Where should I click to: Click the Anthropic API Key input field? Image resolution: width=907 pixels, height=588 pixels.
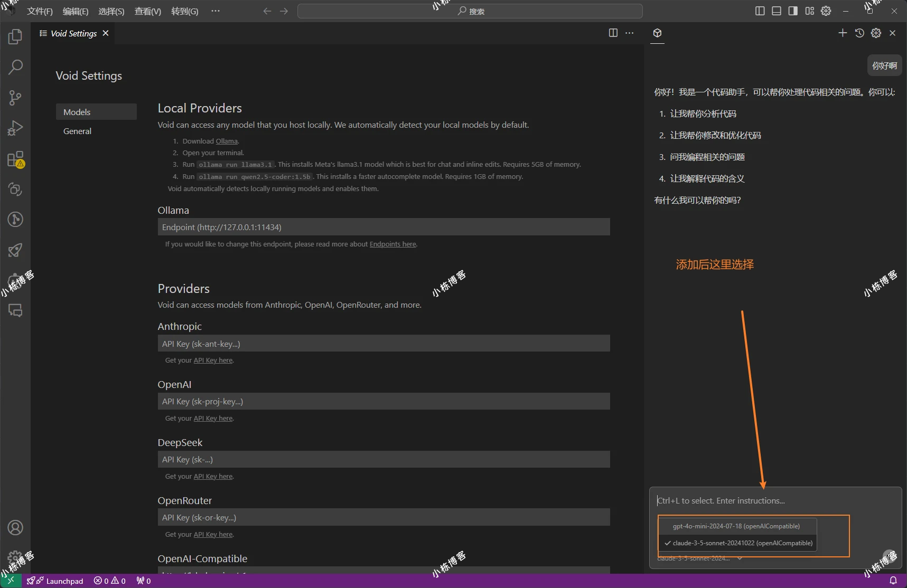coord(384,344)
